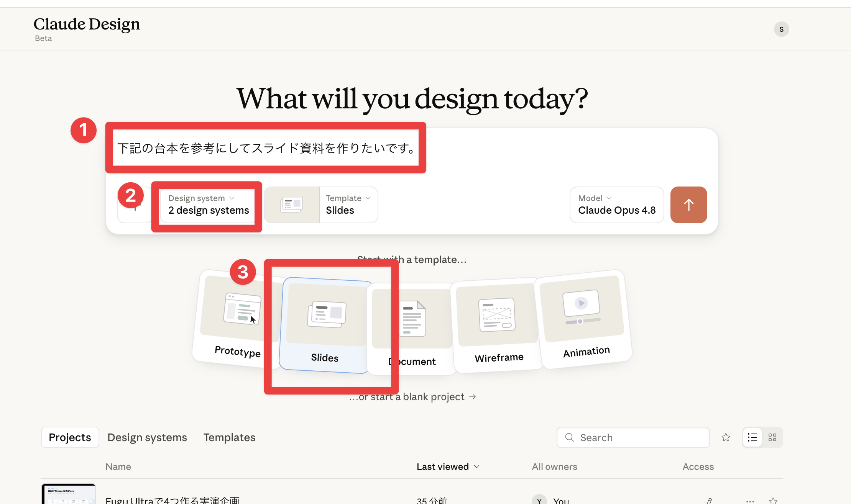Click the Access column header
851x504 pixels.
tap(698, 466)
